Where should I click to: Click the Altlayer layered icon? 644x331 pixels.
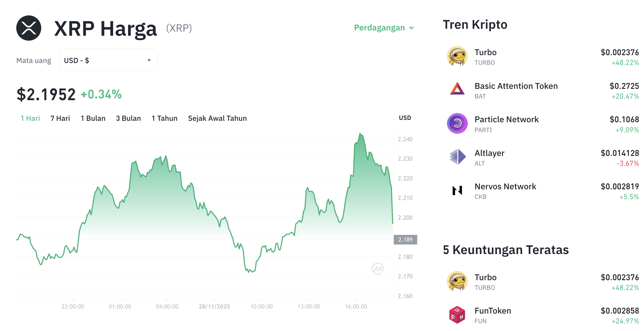[x=457, y=157]
